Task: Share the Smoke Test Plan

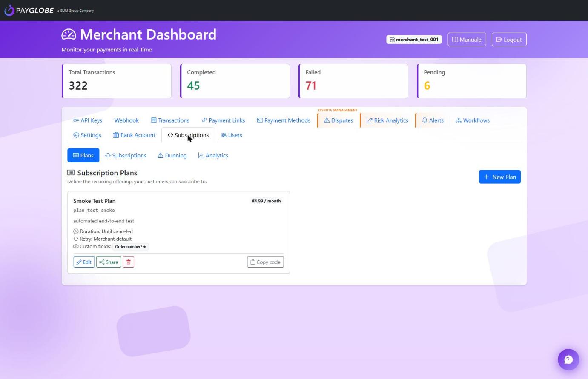Action: (x=109, y=262)
